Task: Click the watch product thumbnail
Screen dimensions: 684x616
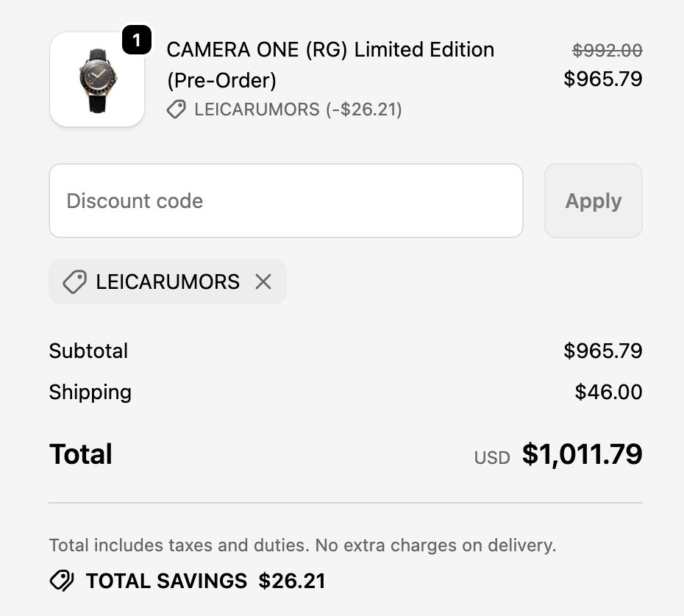Action: point(96,79)
